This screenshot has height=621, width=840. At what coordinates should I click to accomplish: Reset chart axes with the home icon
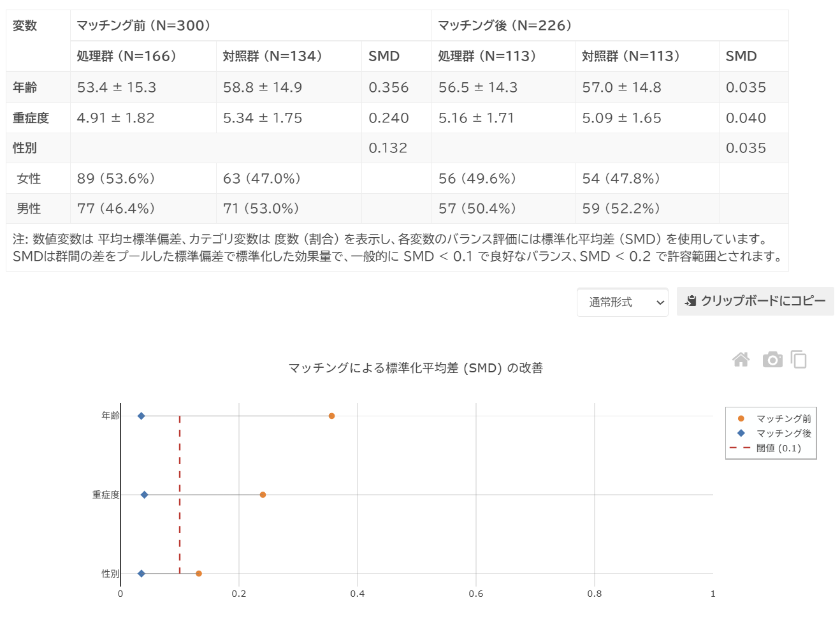[741, 360]
